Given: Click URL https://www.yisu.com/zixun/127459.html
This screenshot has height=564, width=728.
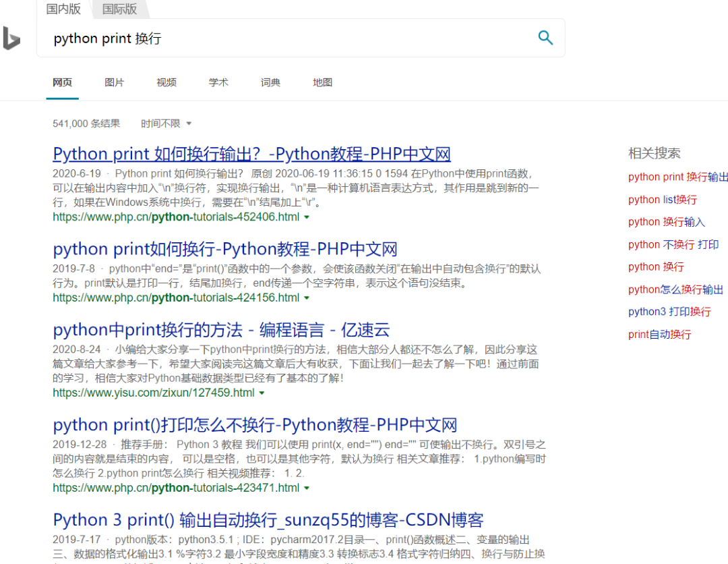Looking at the screenshot, I should 154,393.
